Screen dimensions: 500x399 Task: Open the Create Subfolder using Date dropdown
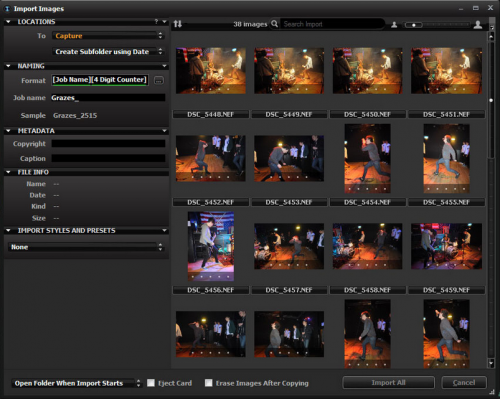(x=108, y=52)
